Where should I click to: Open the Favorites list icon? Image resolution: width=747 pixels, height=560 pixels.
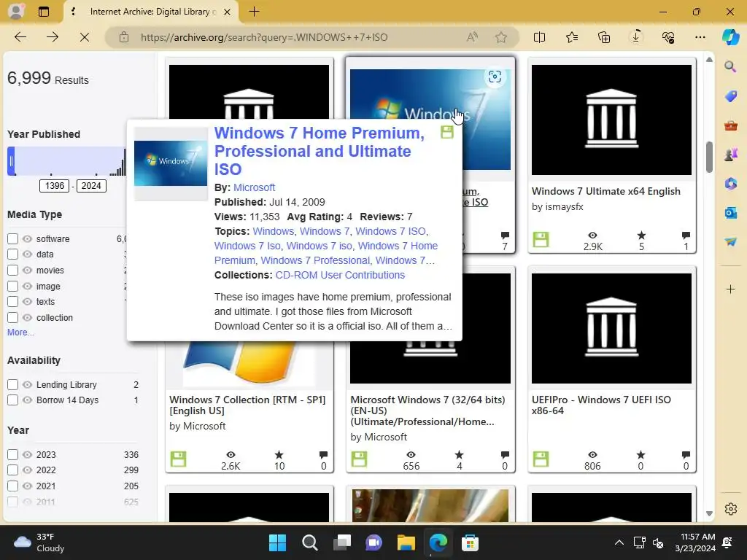[572, 37]
